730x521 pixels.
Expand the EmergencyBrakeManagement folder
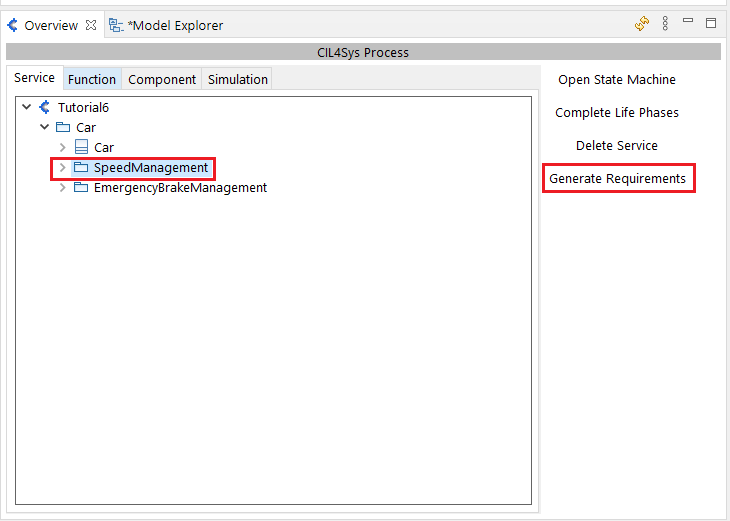[x=63, y=187]
